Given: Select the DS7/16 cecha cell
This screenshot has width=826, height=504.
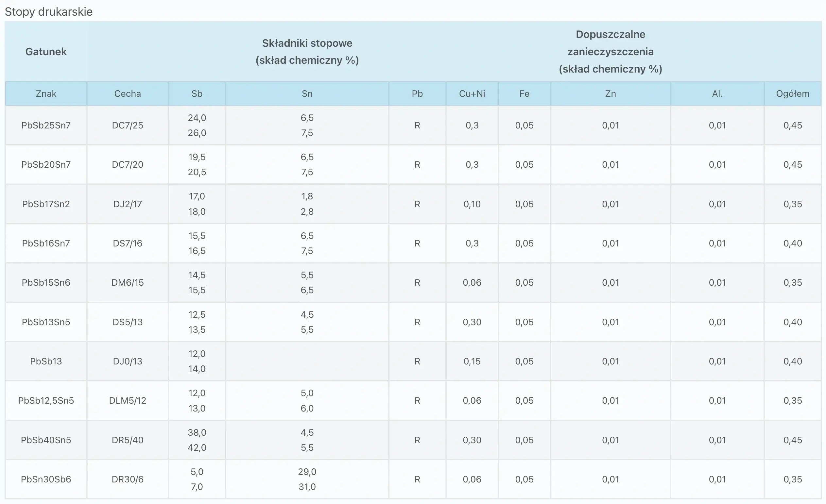Looking at the screenshot, I should point(128,243).
